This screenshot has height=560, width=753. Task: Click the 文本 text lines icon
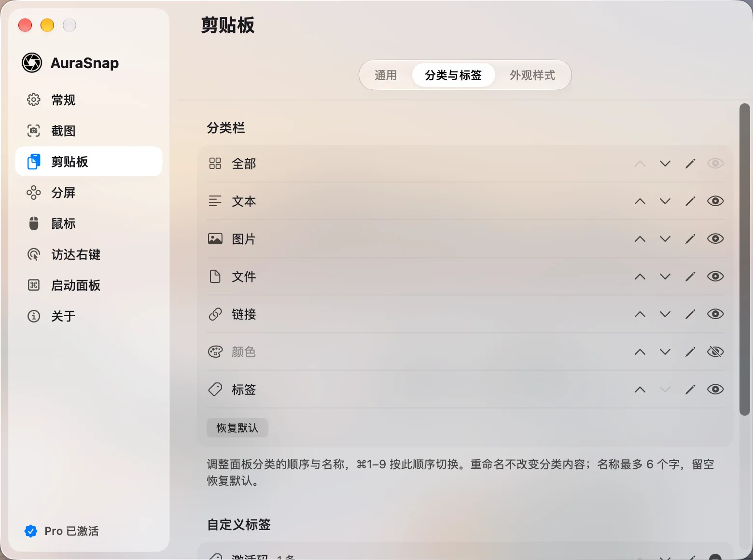point(215,201)
